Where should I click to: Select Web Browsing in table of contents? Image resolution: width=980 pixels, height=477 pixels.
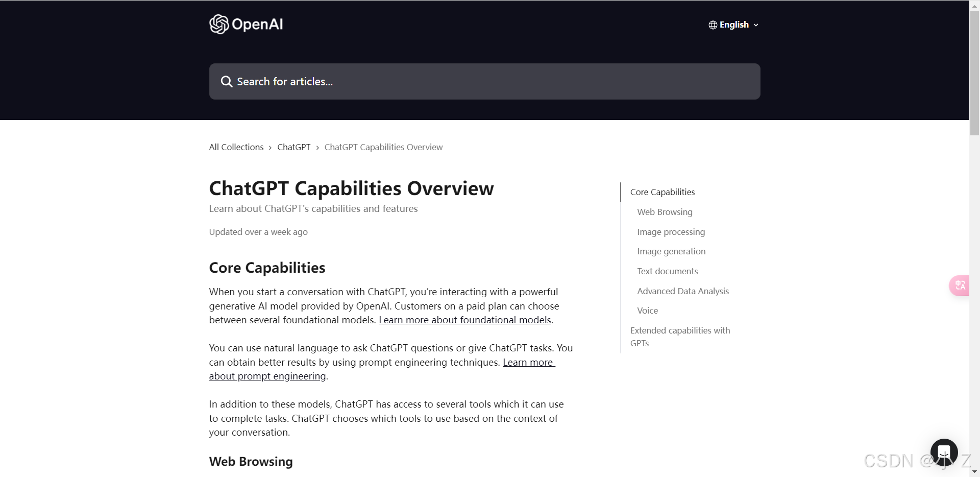click(x=665, y=212)
